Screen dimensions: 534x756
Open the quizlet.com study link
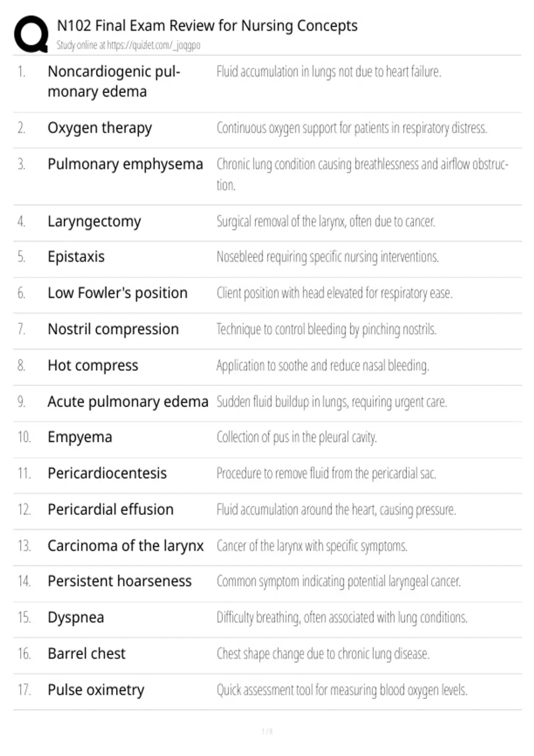pyautogui.click(x=154, y=45)
